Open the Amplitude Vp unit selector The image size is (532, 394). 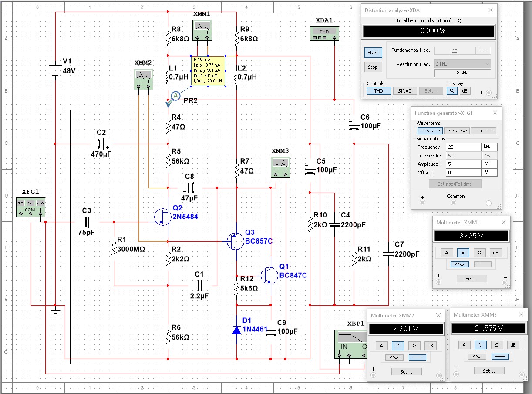(489, 164)
